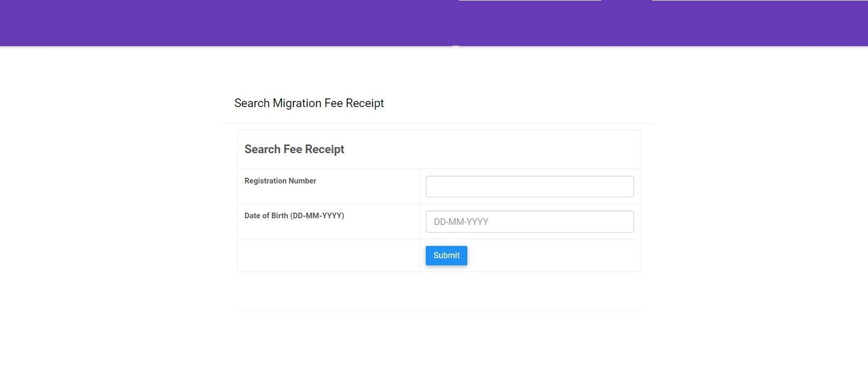Screen dimensions: 868x373
Task: Click the horizontal divider below the form
Action: [439, 310]
